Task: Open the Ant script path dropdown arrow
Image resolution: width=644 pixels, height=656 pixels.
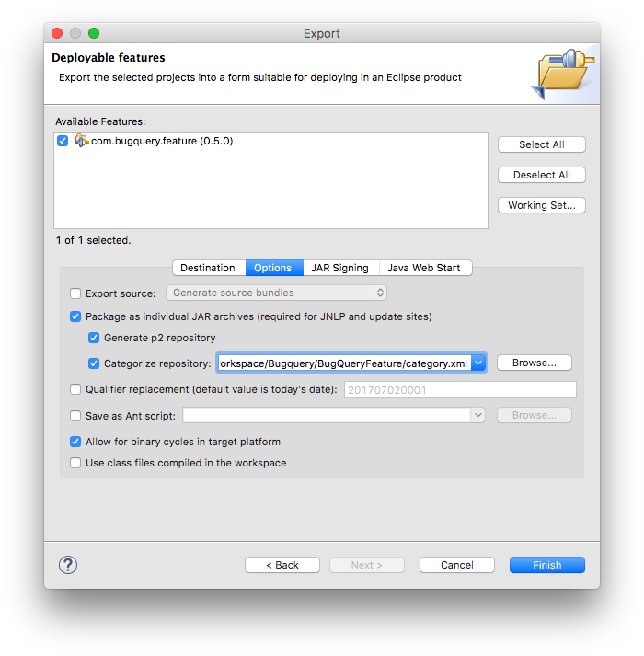Action: tap(477, 415)
